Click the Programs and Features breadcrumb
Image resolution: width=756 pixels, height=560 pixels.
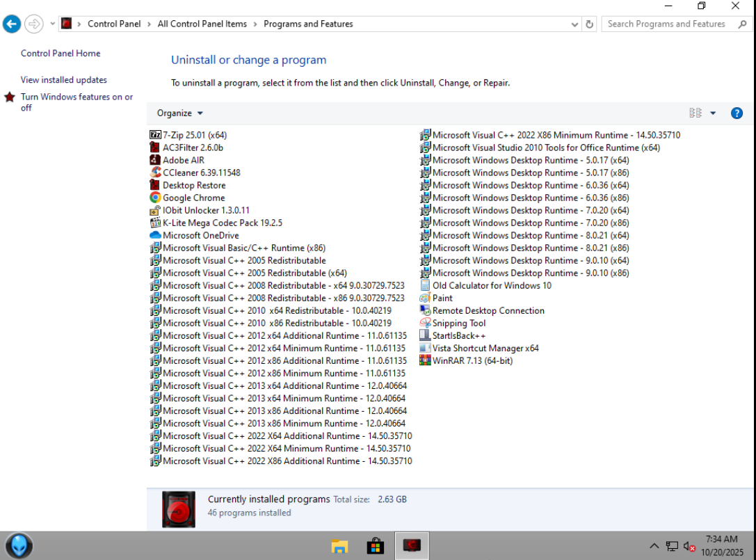click(308, 24)
